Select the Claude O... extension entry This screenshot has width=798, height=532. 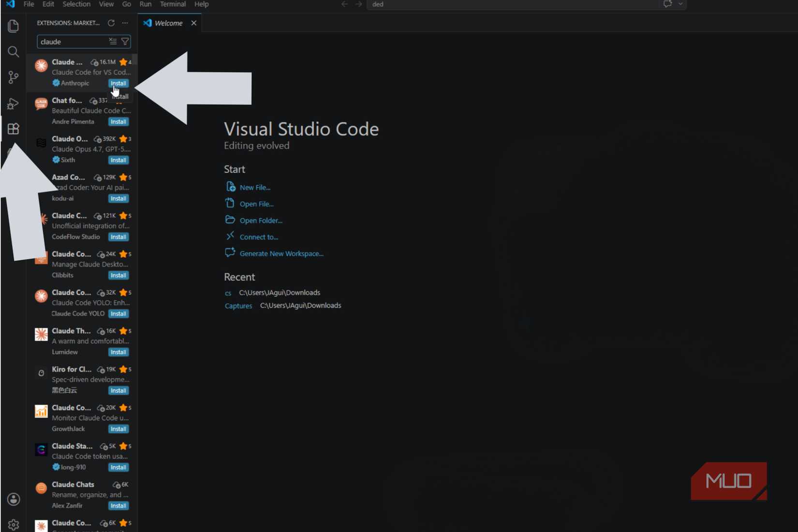(x=82, y=149)
